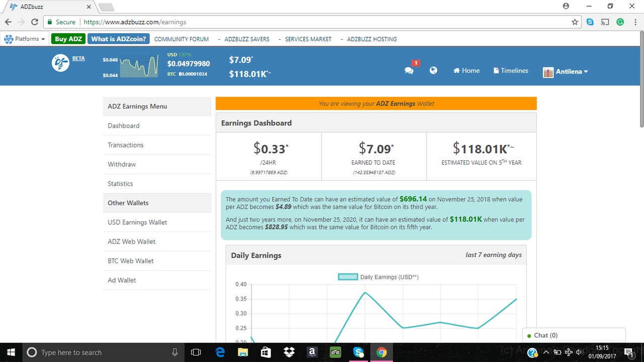Click the Cast extension icon

(605, 22)
